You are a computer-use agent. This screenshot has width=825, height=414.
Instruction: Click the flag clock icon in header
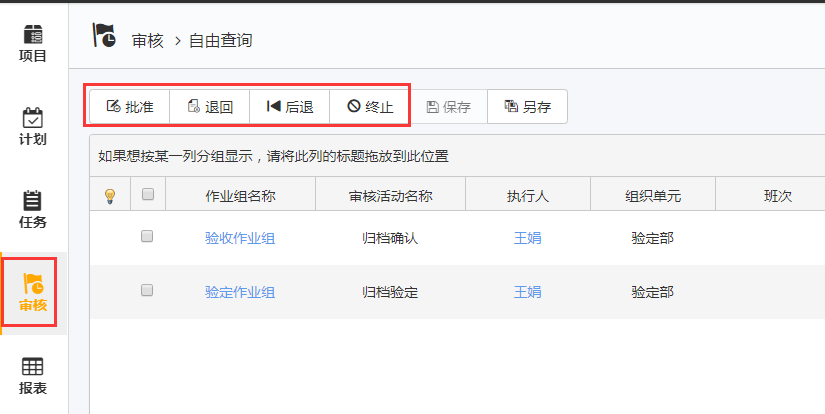pyautogui.click(x=104, y=37)
